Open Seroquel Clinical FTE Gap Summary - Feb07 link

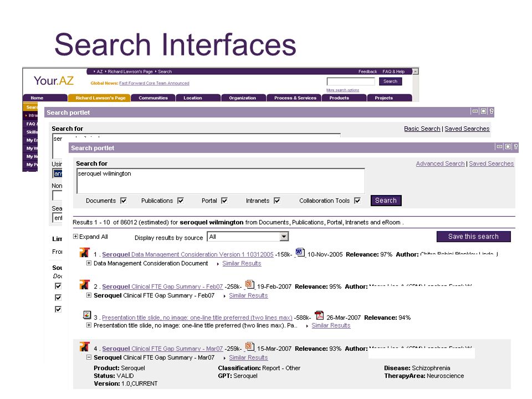pos(162,287)
